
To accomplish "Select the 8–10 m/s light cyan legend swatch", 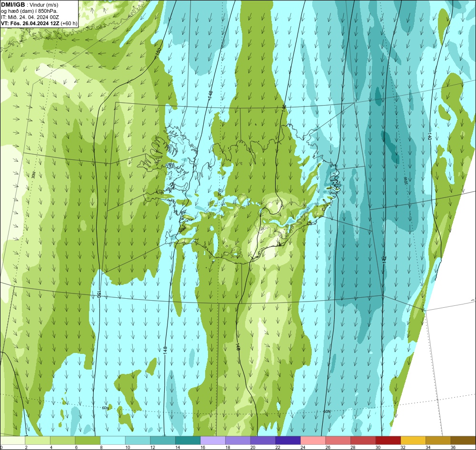I will click(x=113, y=440).
